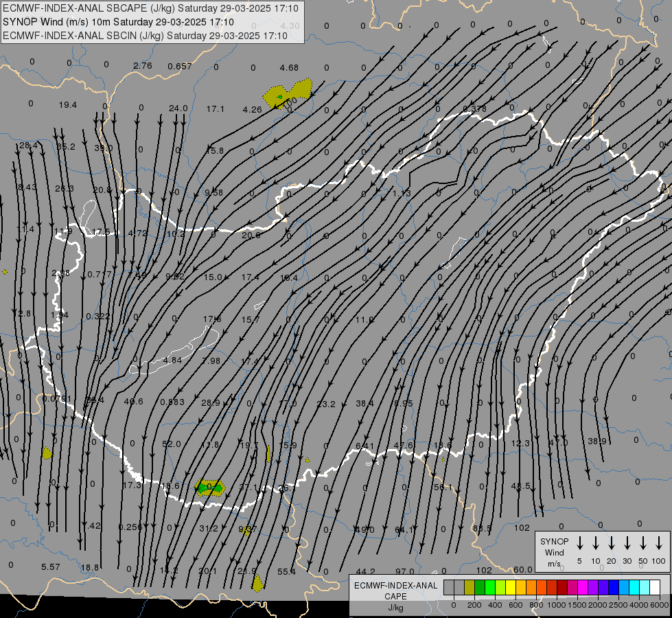This screenshot has width=672, height=618.
Task: Click the 2500 tick label on CAPE scale
Action: (x=618, y=605)
